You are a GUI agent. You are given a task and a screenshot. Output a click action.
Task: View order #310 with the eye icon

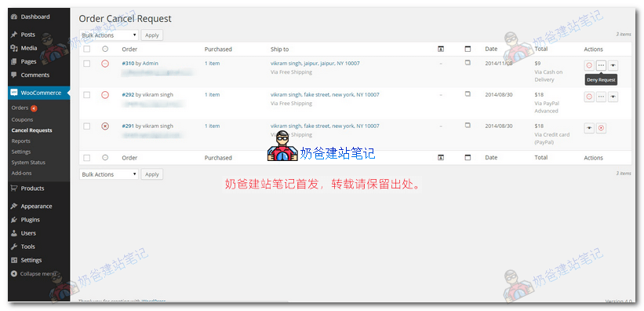click(613, 65)
